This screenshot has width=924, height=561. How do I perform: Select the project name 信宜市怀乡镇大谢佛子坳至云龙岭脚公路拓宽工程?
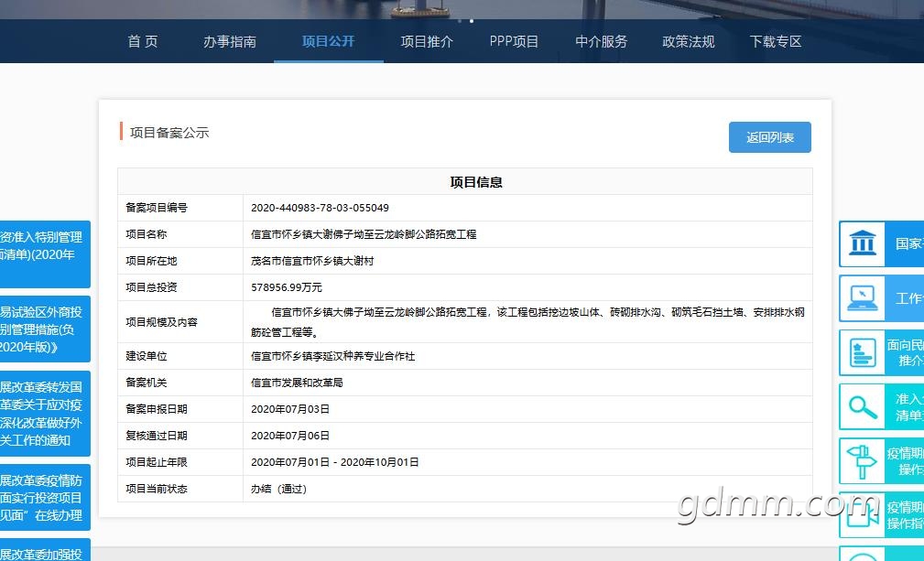pos(364,234)
